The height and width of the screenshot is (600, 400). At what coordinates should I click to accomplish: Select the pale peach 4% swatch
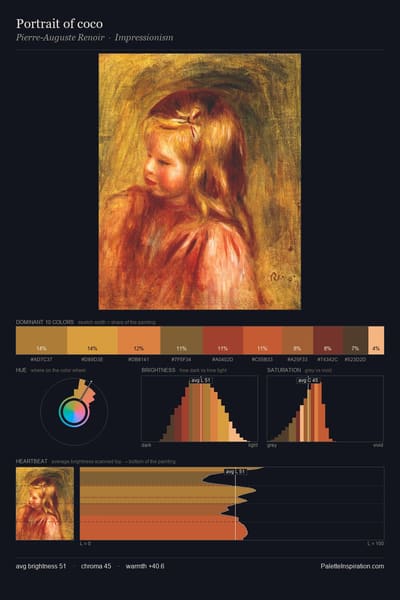click(376, 340)
